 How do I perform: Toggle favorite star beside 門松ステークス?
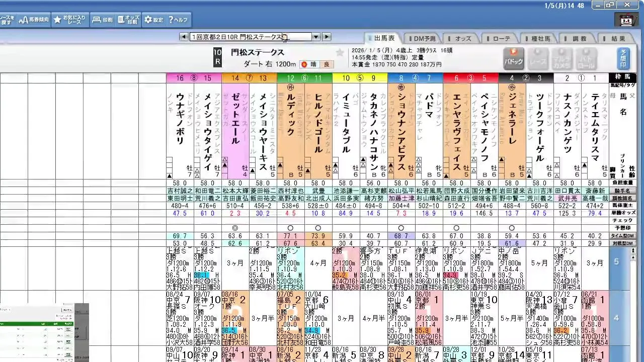point(340,52)
